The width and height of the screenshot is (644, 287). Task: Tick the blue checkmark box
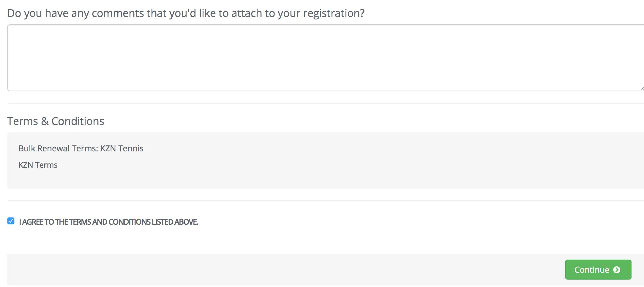11,221
